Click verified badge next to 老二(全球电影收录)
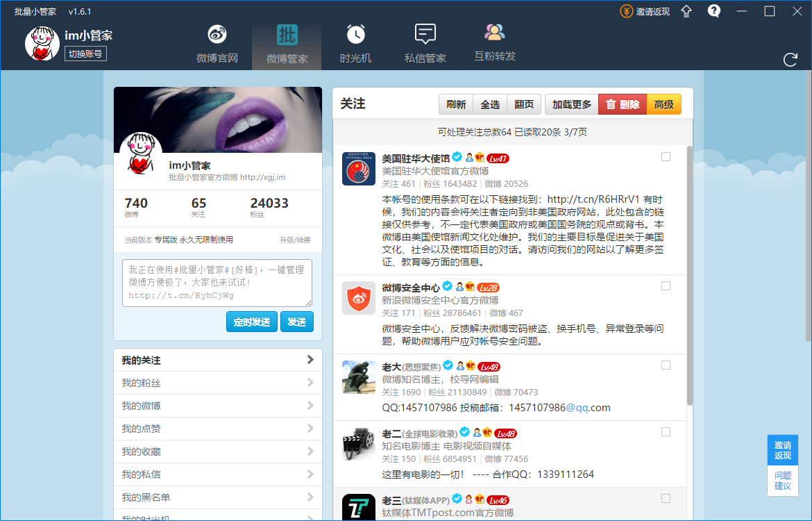 [x=464, y=431]
